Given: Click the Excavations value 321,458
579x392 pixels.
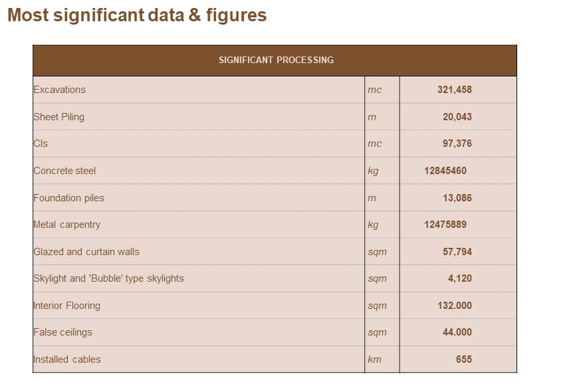Looking at the screenshot, I should (x=454, y=90).
